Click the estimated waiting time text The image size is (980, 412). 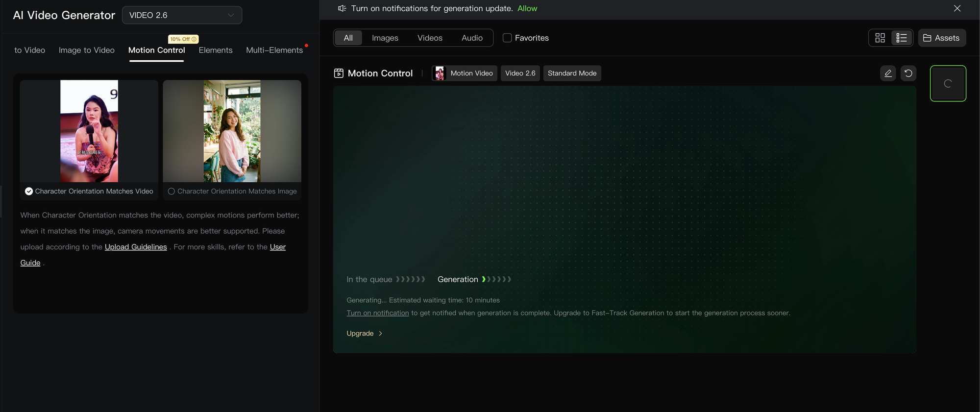click(x=423, y=300)
